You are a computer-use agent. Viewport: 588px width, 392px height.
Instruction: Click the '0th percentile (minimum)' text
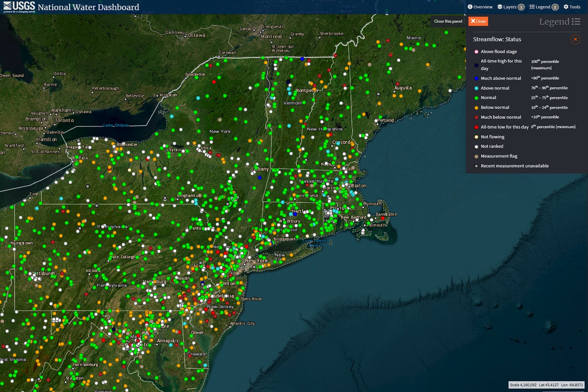point(553,126)
